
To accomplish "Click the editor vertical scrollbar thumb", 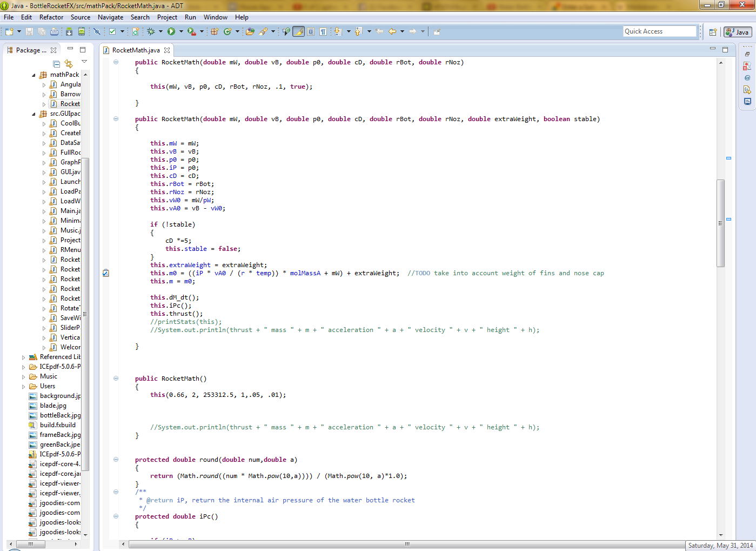I will tap(721, 223).
